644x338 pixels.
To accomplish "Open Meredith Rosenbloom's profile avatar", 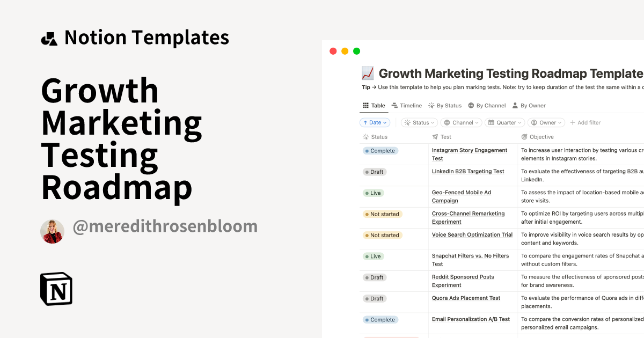I will [52, 231].
